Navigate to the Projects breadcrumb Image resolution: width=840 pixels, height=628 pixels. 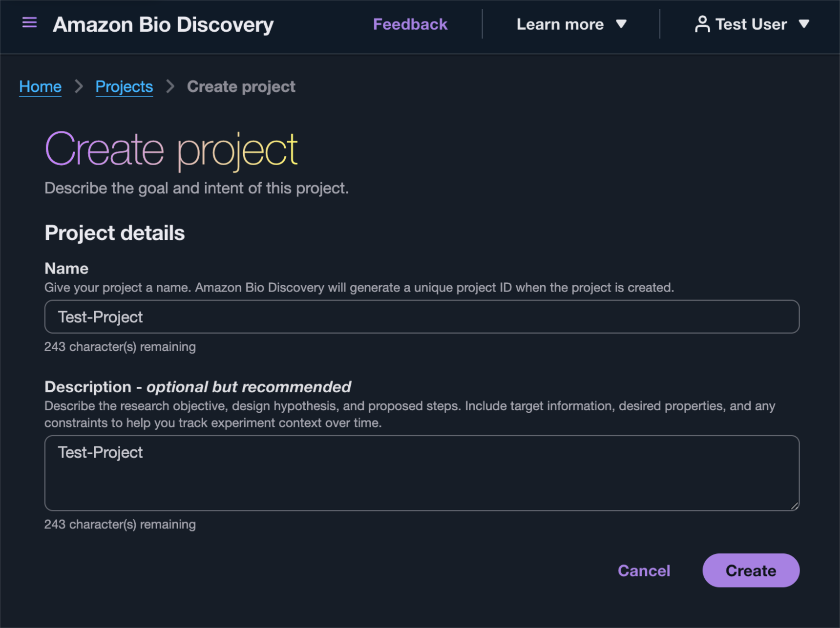tap(124, 87)
